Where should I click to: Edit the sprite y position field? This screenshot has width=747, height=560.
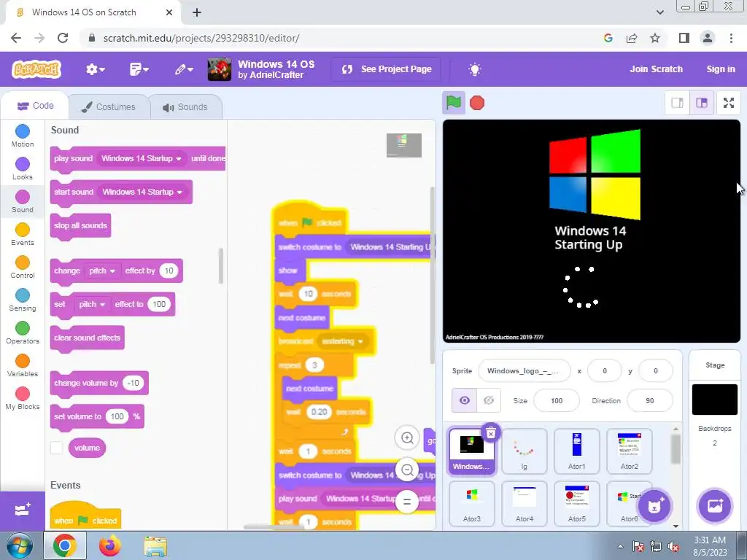coord(656,371)
